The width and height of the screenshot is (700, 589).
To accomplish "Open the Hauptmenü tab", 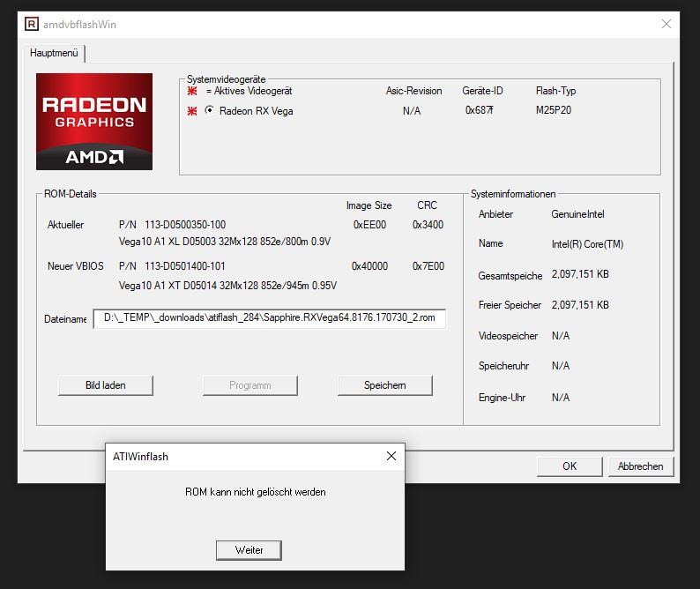I will (x=54, y=53).
